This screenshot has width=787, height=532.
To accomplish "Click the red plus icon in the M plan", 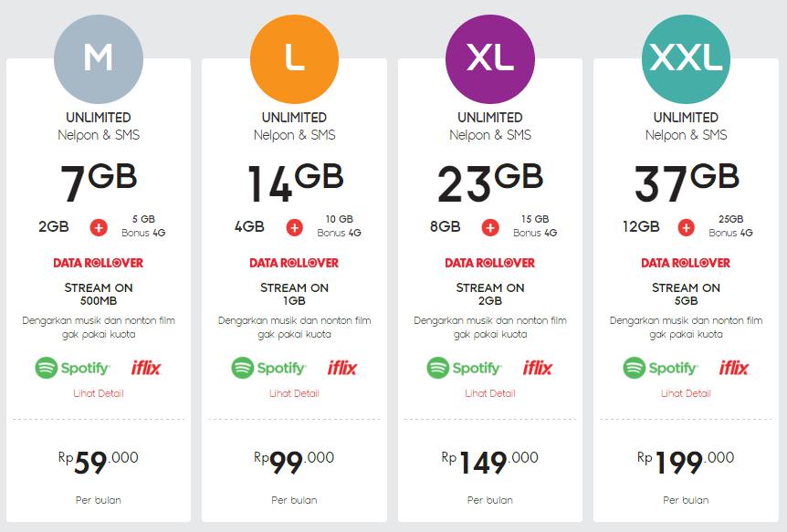I will [x=99, y=227].
